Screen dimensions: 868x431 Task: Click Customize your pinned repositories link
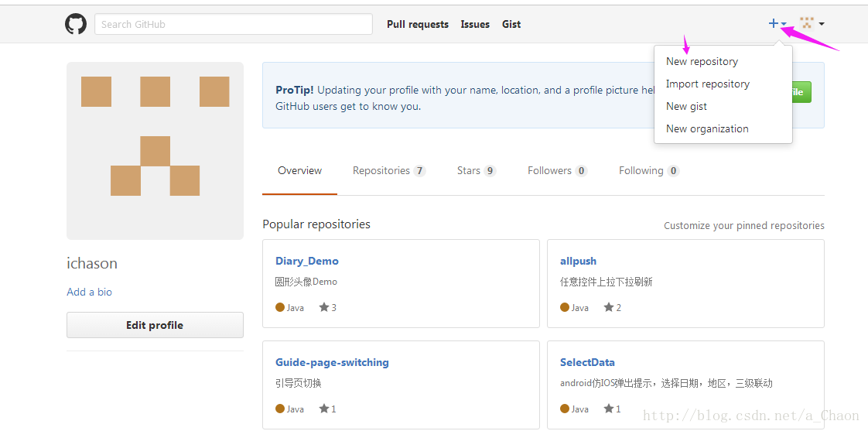coord(743,226)
